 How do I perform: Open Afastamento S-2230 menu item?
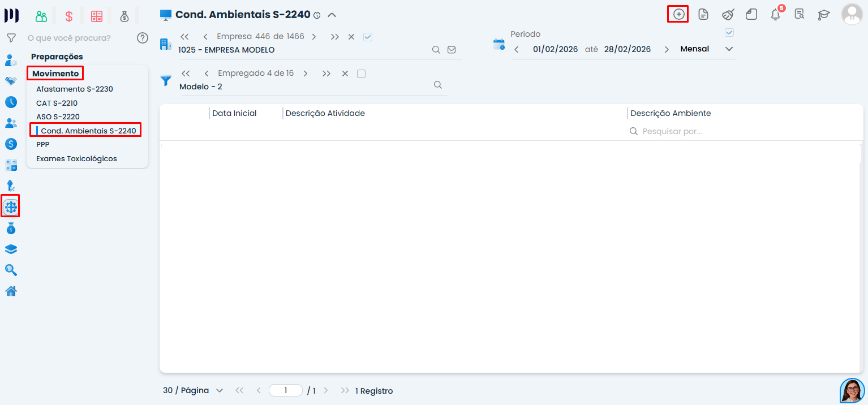(x=75, y=89)
